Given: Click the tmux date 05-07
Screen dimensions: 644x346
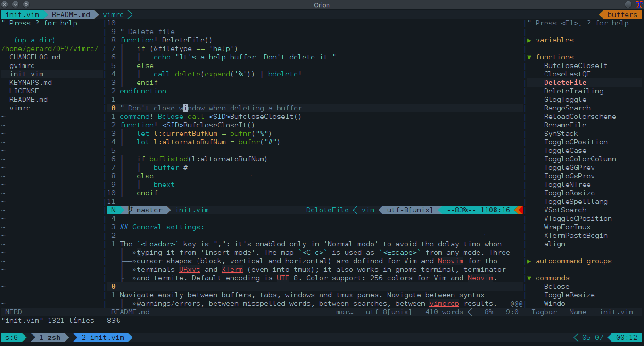Looking at the screenshot, I should coord(593,338).
